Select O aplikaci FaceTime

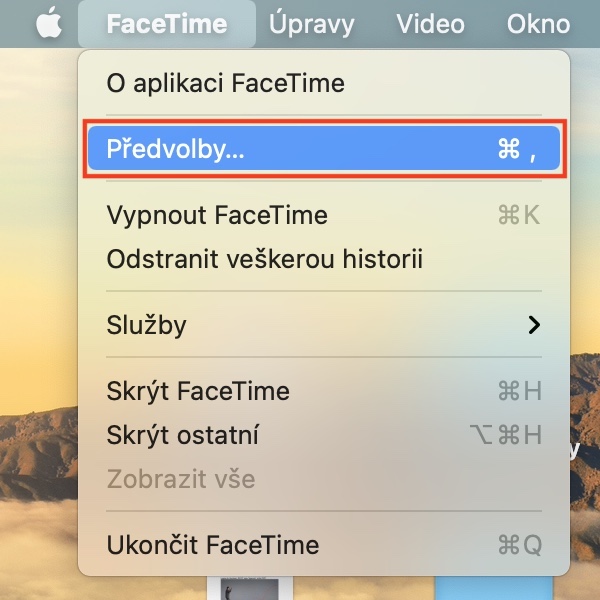tap(225, 83)
